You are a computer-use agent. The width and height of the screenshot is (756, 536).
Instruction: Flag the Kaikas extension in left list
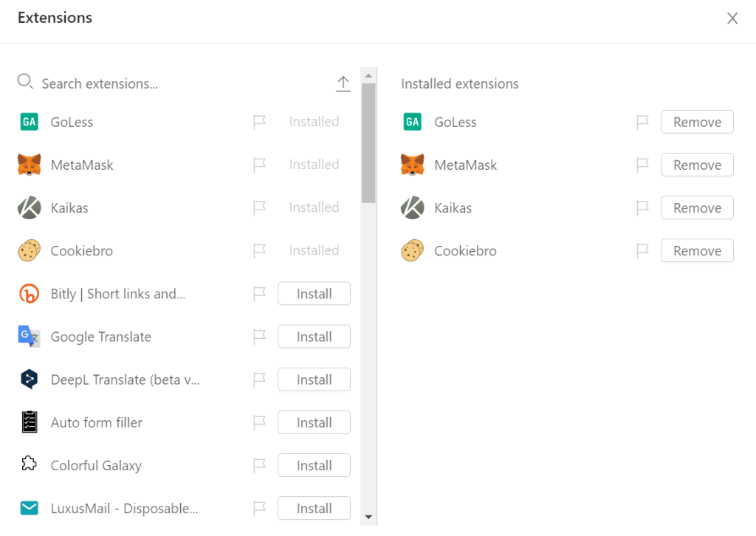259,207
